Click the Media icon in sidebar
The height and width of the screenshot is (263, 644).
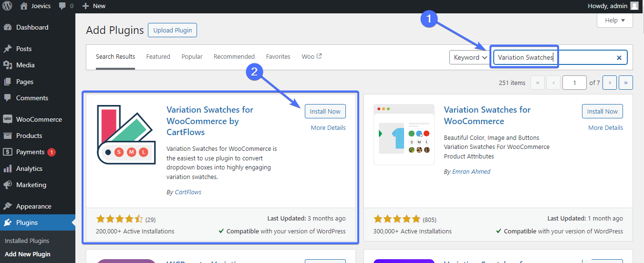click(8, 65)
